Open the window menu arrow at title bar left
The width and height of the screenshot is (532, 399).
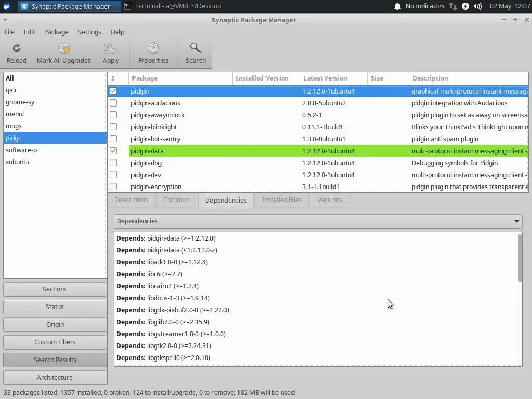click(x=5, y=20)
